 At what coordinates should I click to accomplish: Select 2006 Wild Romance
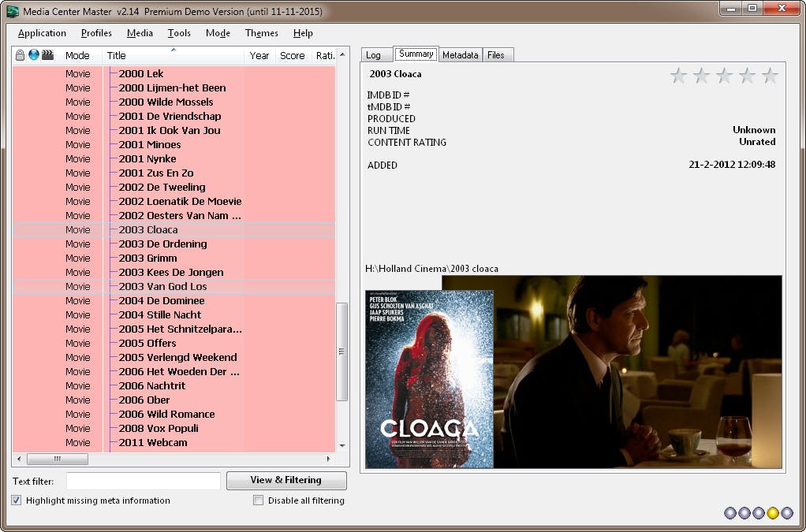click(174, 414)
